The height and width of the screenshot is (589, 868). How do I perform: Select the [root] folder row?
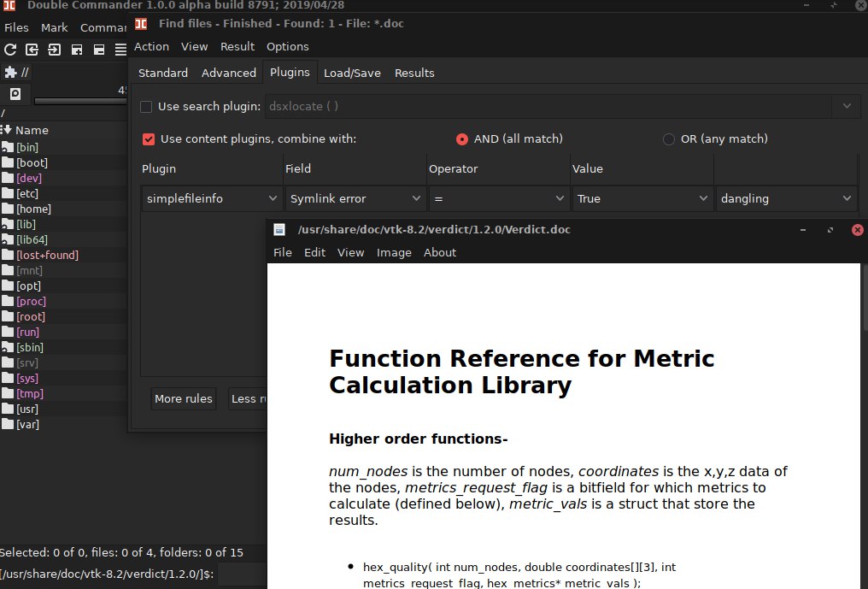tap(64, 316)
